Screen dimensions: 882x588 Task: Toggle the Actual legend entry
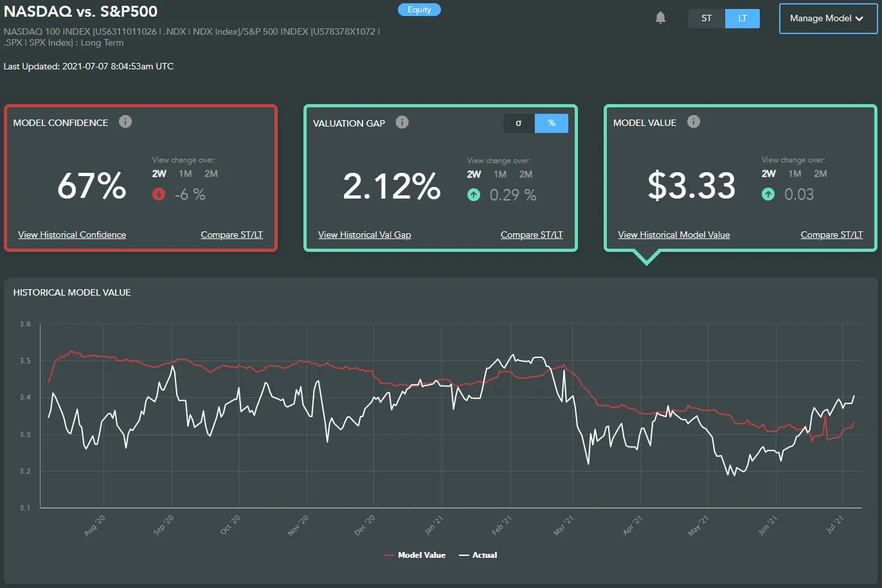click(478, 555)
